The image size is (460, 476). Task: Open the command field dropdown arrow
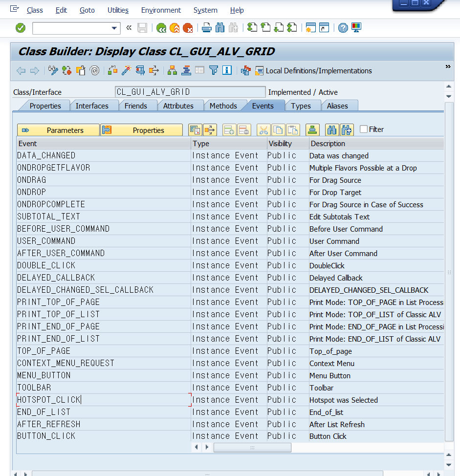114,28
